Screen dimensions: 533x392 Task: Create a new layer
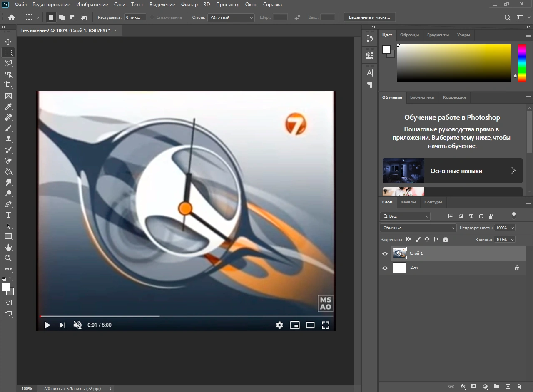(508, 387)
